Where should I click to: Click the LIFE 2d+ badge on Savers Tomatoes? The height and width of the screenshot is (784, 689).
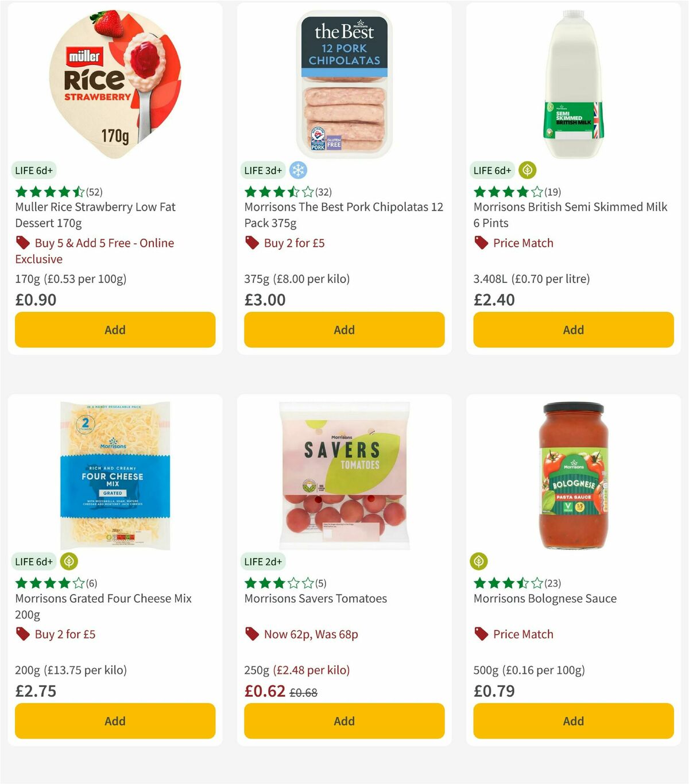tap(262, 561)
